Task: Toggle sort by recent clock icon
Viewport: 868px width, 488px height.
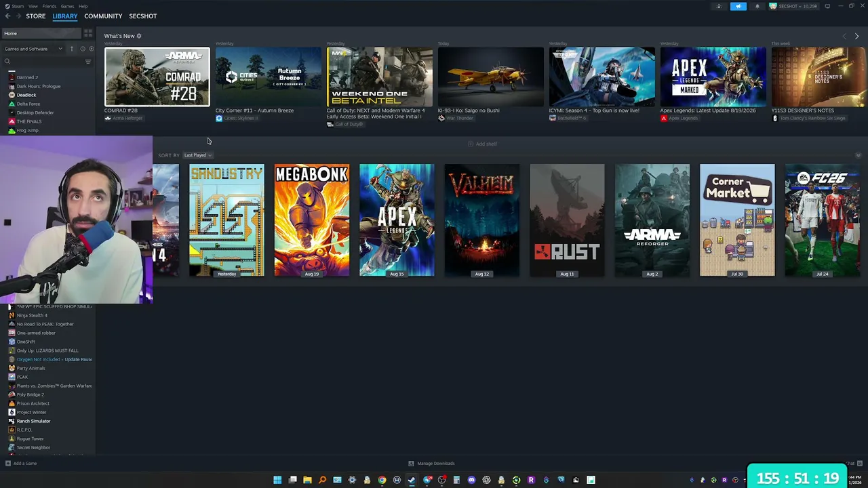Action: click(82, 49)
